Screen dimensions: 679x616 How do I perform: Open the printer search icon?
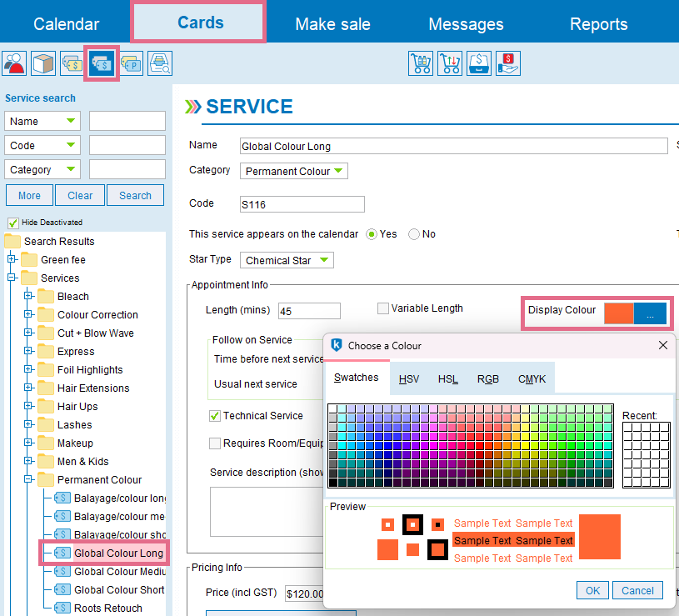160,63
